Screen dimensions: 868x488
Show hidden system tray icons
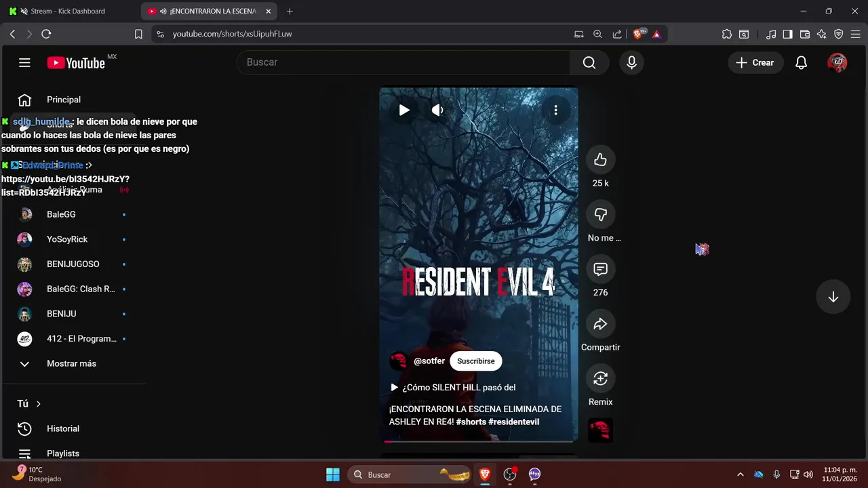click(x=740, y=474)
